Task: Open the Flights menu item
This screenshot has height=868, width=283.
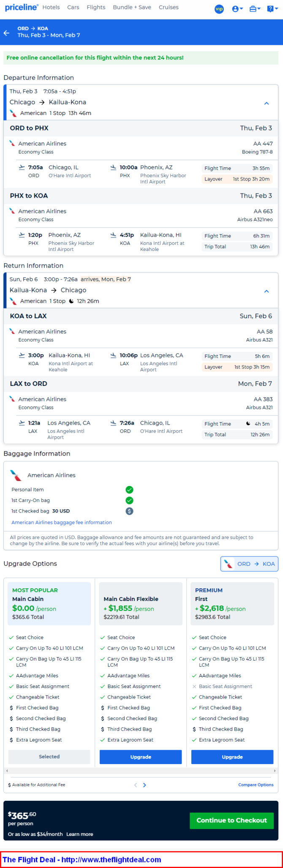Action: [96, 7]
